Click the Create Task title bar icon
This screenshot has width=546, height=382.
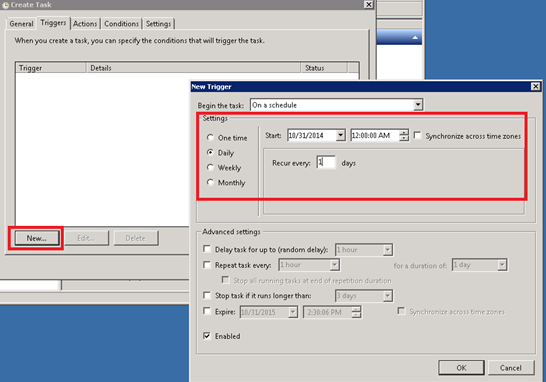tap(5, 5)
